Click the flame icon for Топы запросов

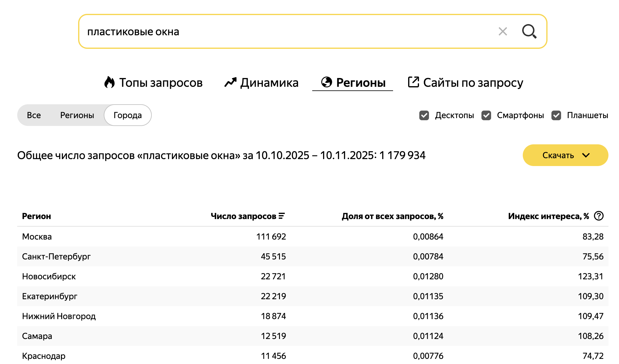point(110,82)
